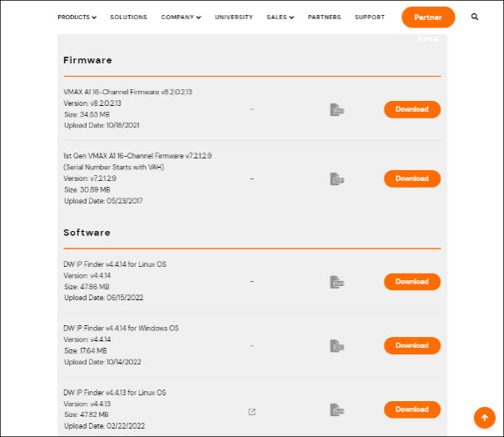Viewport: 504px width, 437px height.
Task: Download DW IP Finder v4.4.14 for Linux
Action: 412,282
